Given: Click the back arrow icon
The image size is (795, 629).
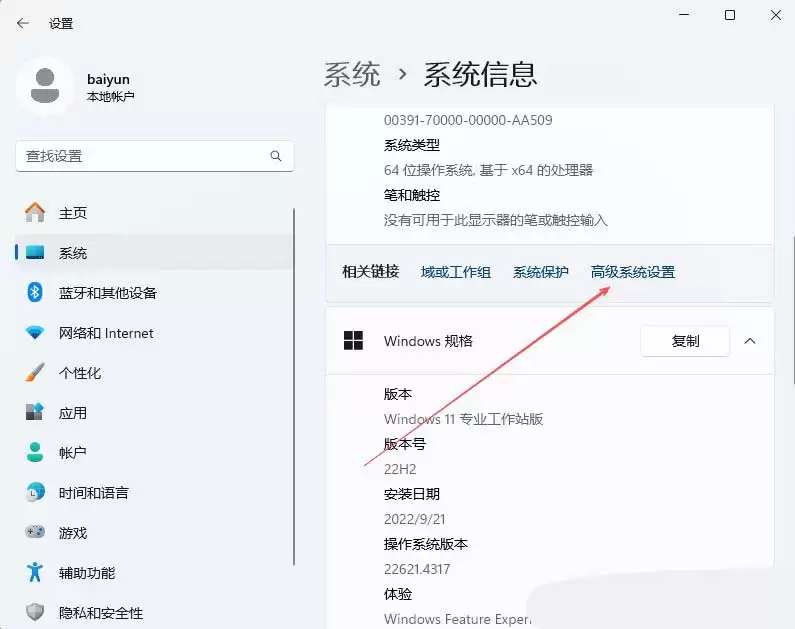Looking at the screenshot, I should pos(23,23).
